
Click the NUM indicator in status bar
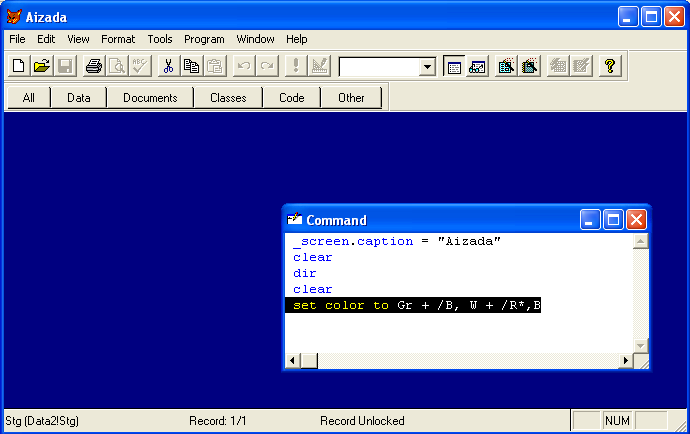click(x=617, y=421)
